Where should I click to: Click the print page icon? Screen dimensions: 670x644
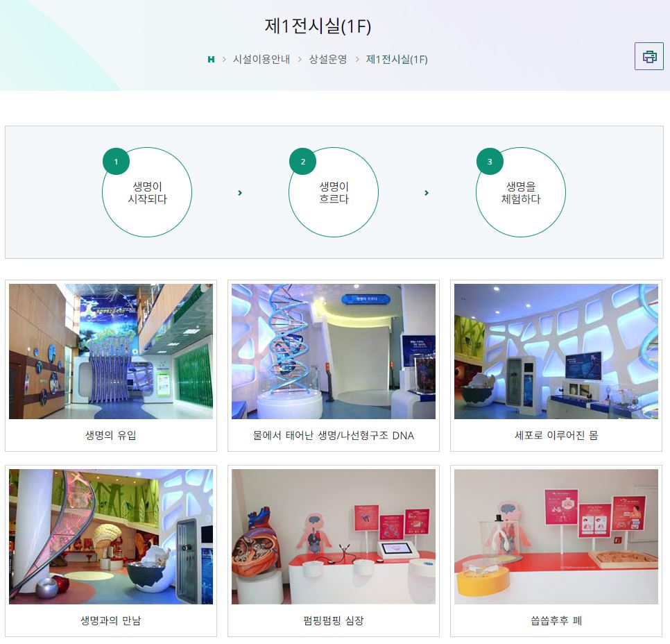(648, 56)
